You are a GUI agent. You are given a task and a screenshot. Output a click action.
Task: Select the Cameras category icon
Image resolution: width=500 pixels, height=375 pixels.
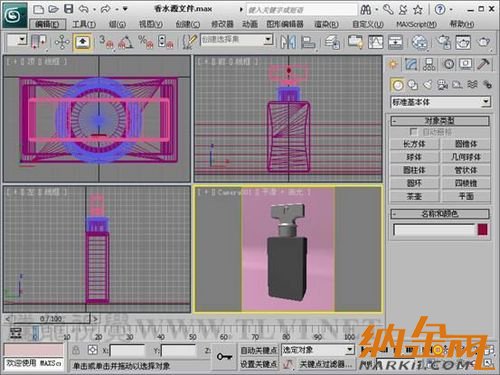click(443, 85)
